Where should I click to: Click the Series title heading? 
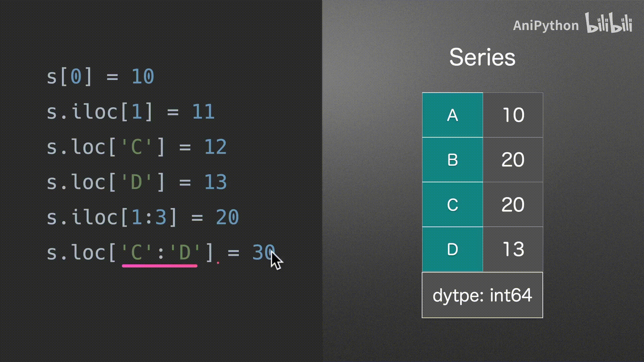coord(482,57)
